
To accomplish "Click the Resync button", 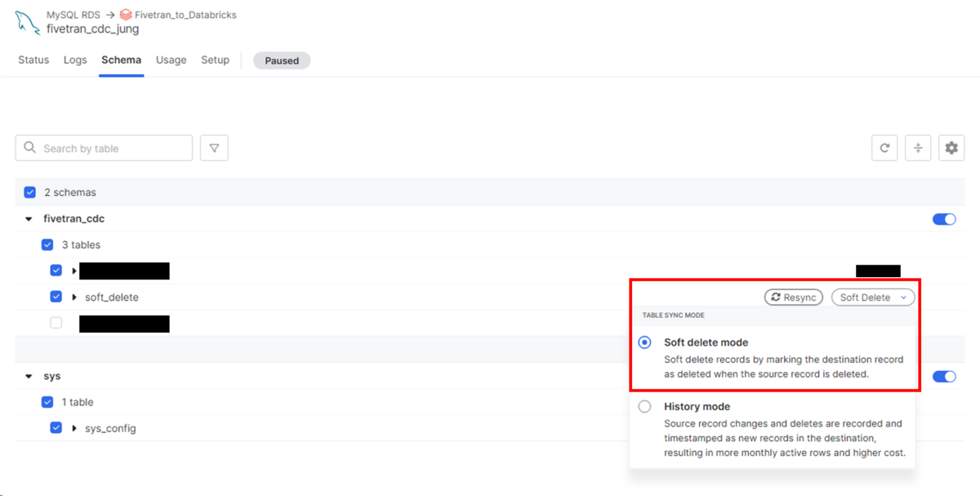I will [x=794, y=297].
